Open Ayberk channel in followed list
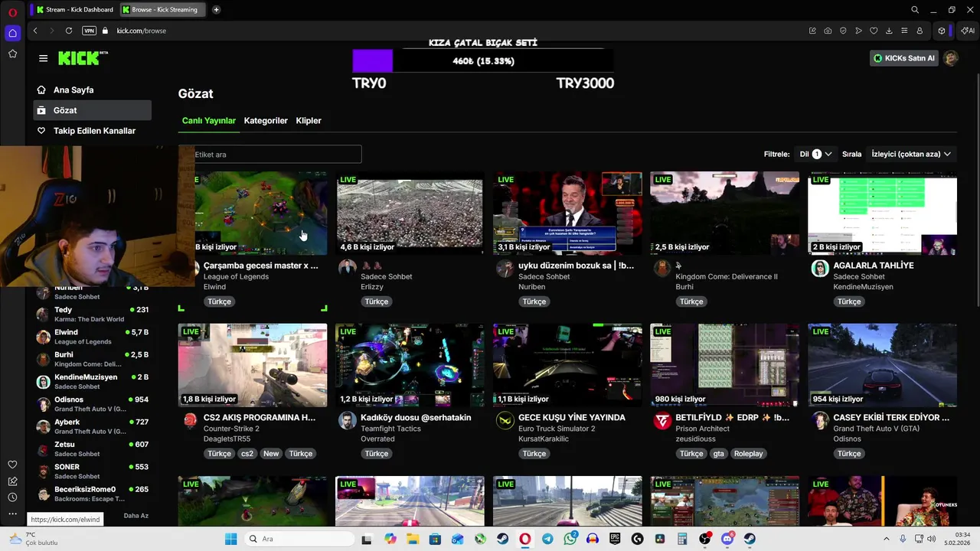This screenshot has width=980, height=551. pos(92,426)
